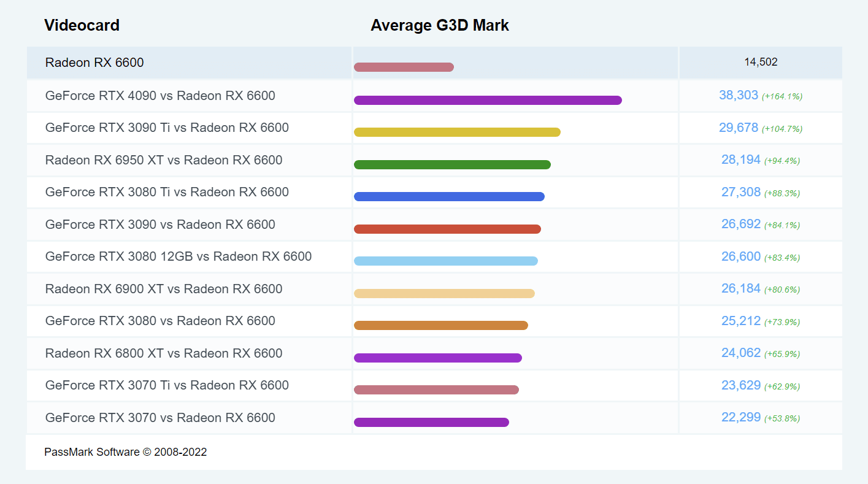Open GeForce RTX 3070 Ti vs Radeon RX 6600 comparison
The image size is (868, 484).
(x=167, y=385)
